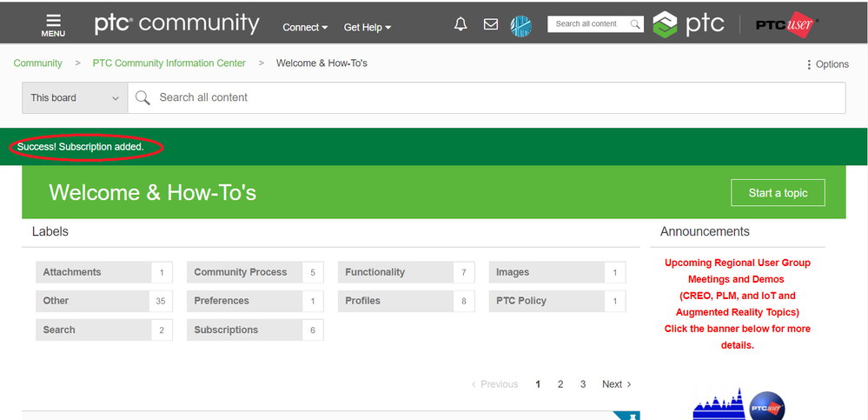868x420 pixels.
Task: Go to page 1 in pagination
Action: (538, 384)
